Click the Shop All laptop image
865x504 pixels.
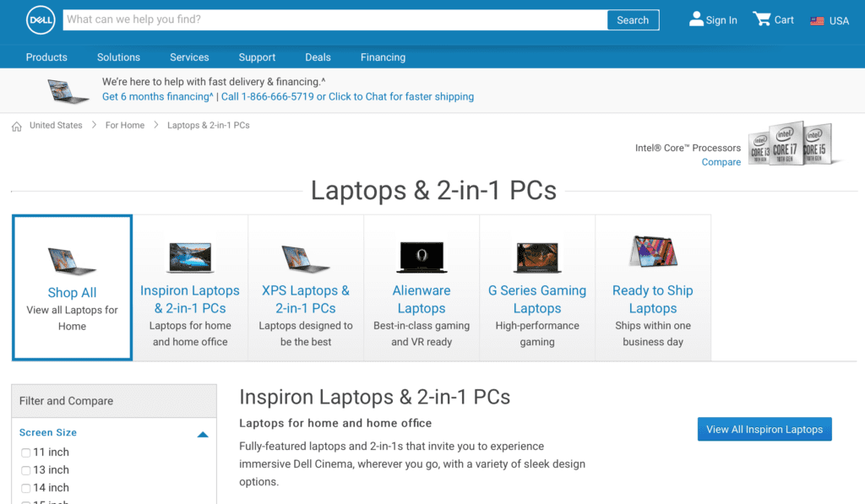pos(72,261)
